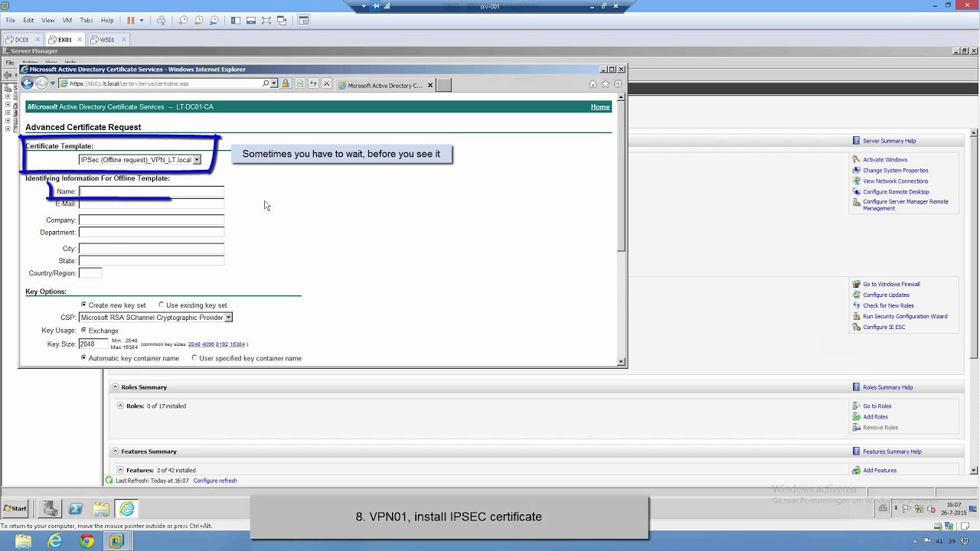Click the console view toolbar icon
Viewport: 980px width, 551px height.
point(304,21)
